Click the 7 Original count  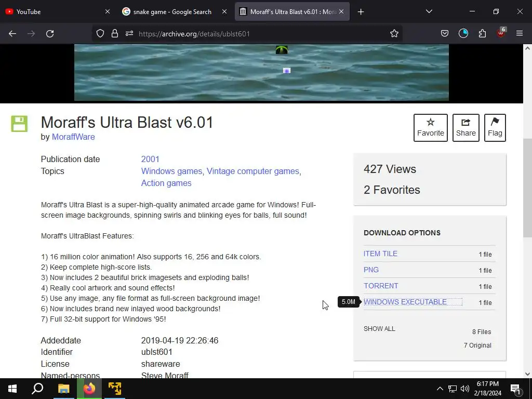(x=478, y=345)
